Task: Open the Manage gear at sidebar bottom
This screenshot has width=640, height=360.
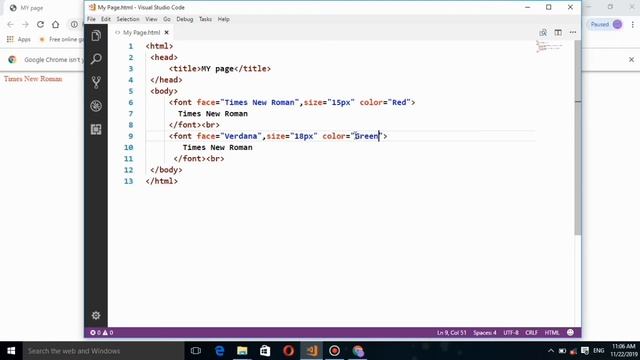Action: [96, 316]
